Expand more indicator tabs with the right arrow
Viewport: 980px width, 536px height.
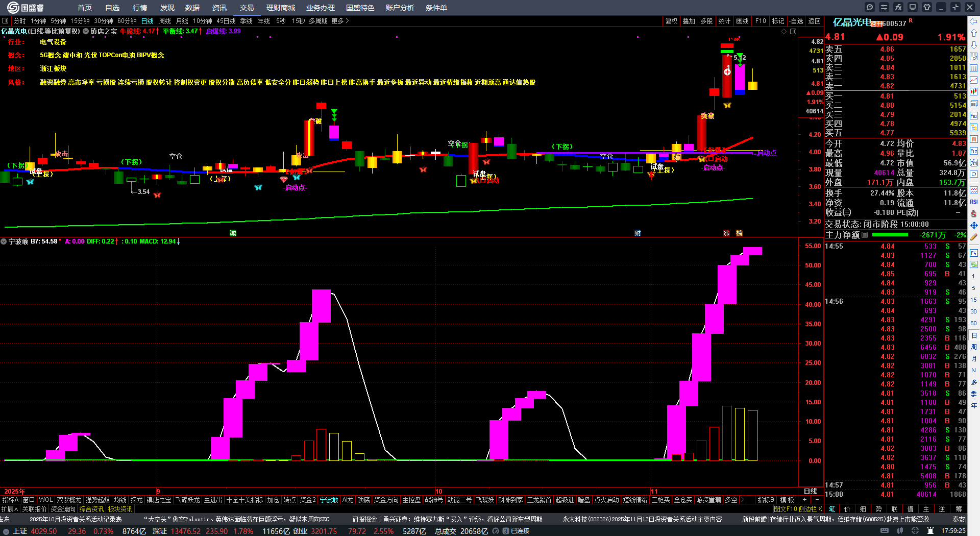743,500
